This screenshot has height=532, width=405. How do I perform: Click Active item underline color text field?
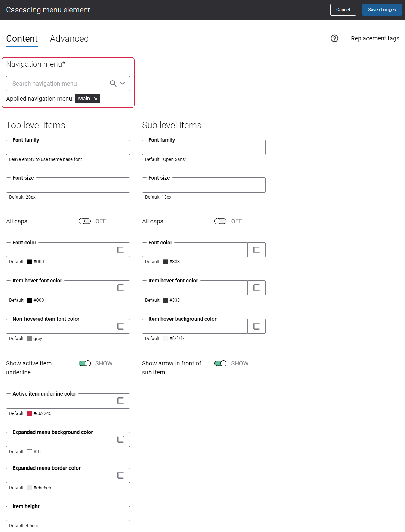[59, 401]
